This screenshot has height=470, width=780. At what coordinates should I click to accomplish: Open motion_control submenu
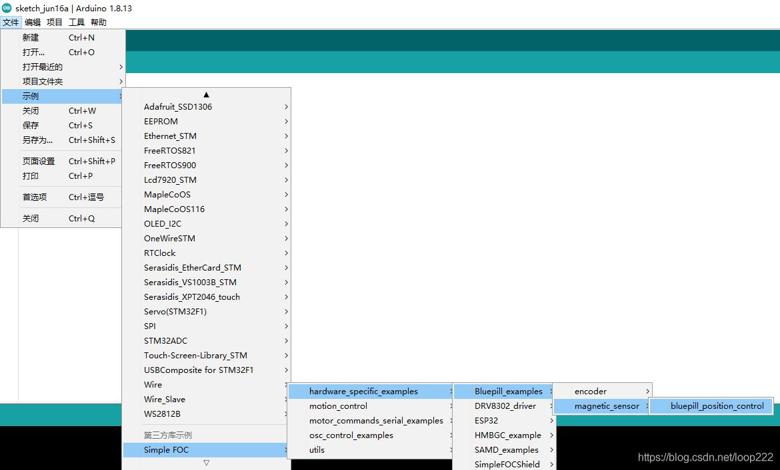(371, 406)
